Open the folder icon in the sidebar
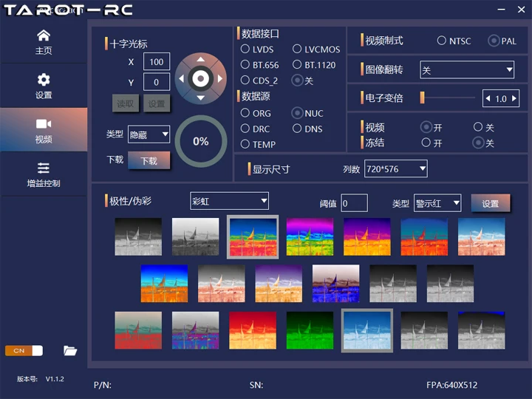The width and height of the screenshot is (532, 399). click(70, 350)
